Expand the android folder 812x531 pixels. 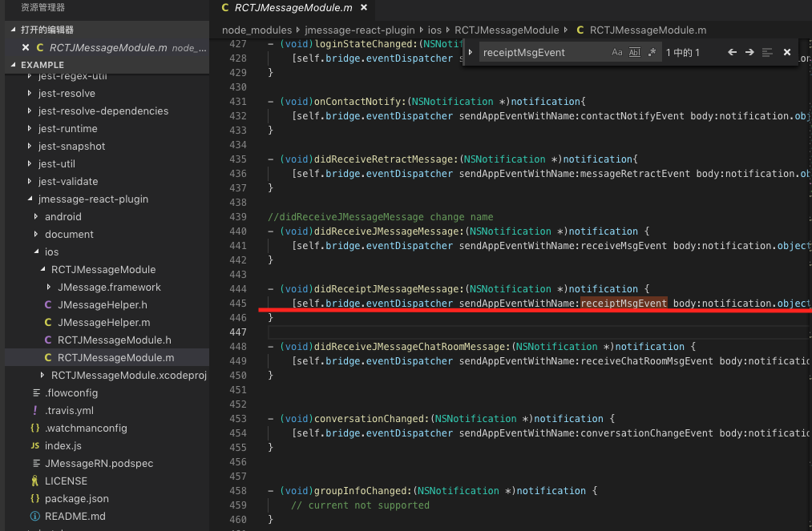[36, 216]
